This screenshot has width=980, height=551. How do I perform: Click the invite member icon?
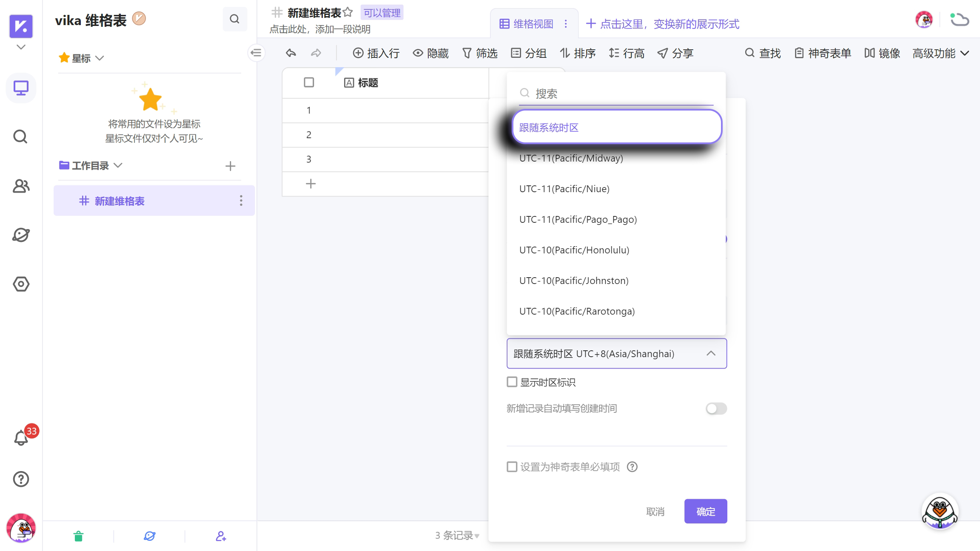[221, 537]
